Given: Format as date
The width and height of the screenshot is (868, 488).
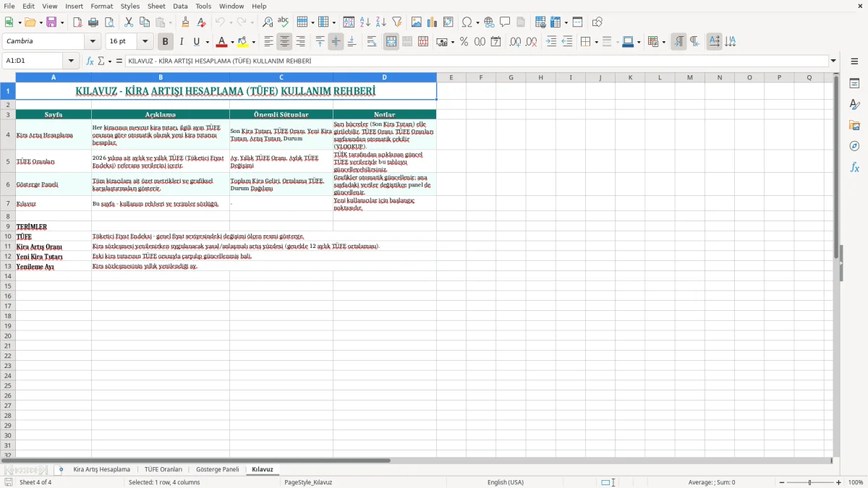Looking at the screenshot, I should pos(495,42).
